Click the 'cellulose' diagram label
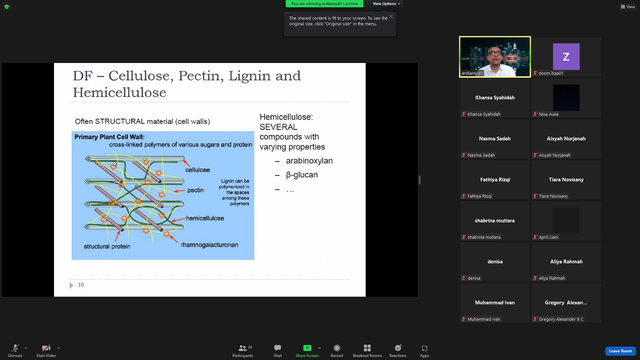The height and width of the screenshot is (360, 640). (198, 170)
